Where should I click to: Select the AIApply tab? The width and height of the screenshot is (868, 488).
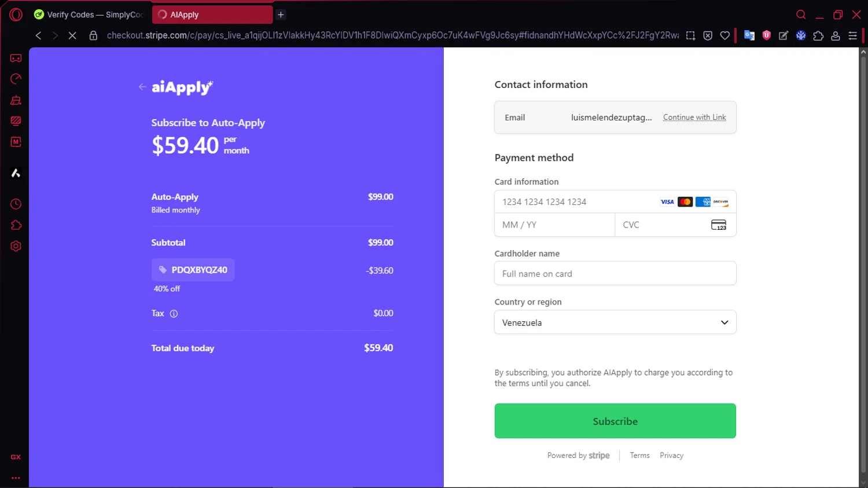point(212,14)
